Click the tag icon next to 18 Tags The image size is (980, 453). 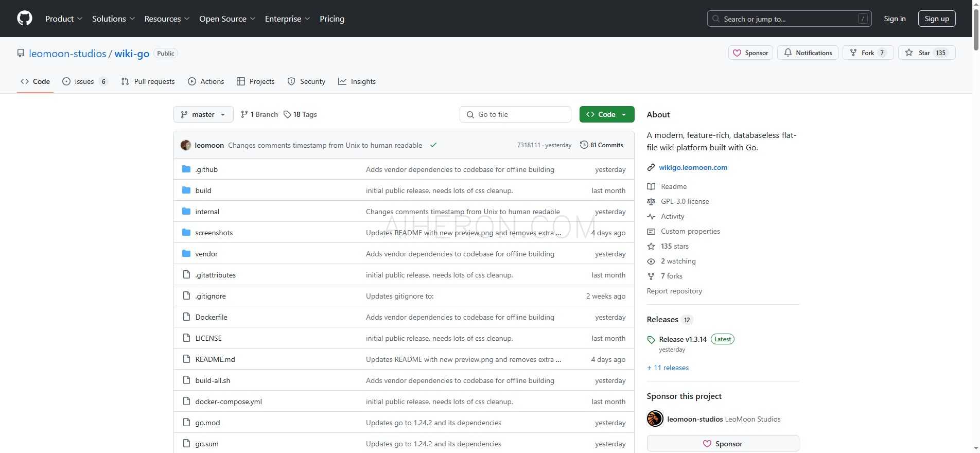point(287,114)
